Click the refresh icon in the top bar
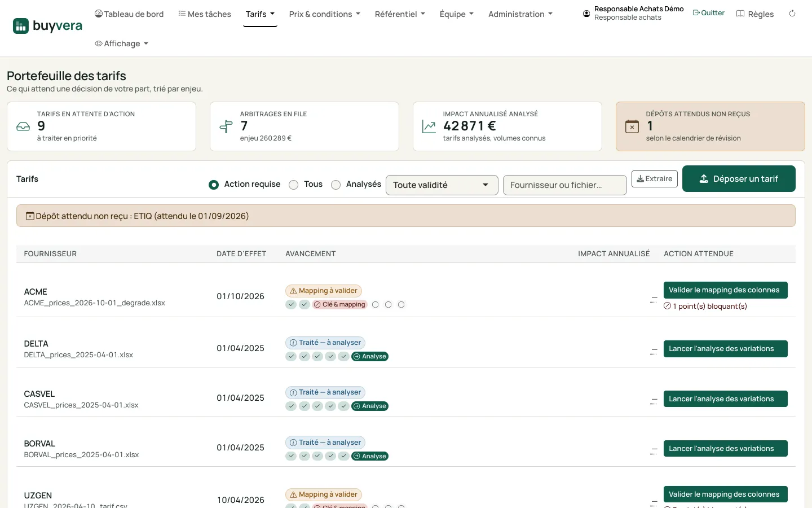The height and width of the screenshot is (508, 812). [x=792, y=14]
